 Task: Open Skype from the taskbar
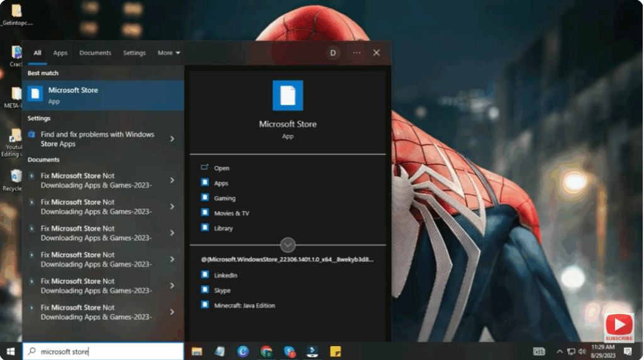(x=289, y=351)
